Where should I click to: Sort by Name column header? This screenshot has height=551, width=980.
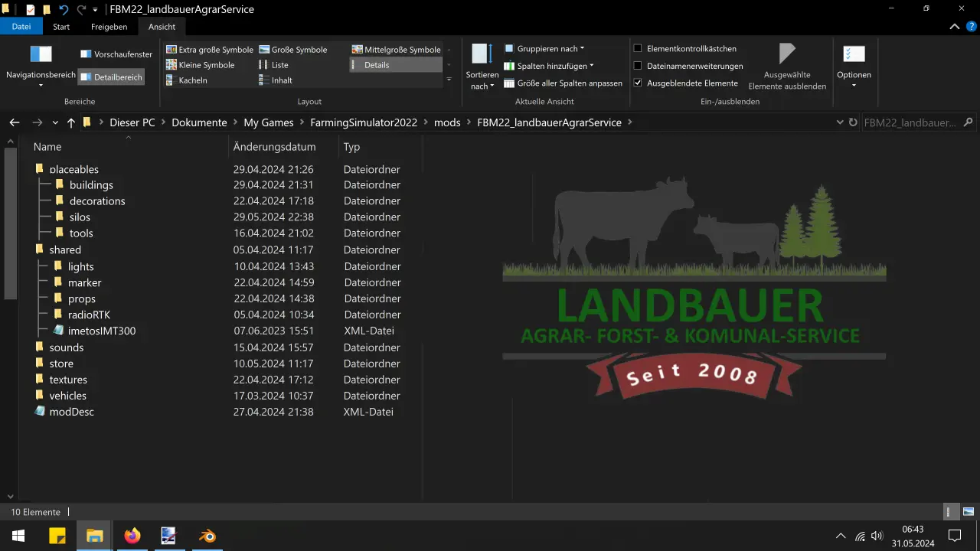point(47,147)
